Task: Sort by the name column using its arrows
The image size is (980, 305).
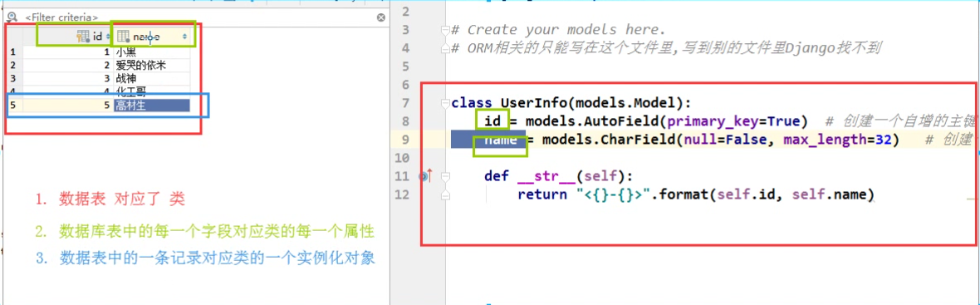Action: tap(184, 37)
